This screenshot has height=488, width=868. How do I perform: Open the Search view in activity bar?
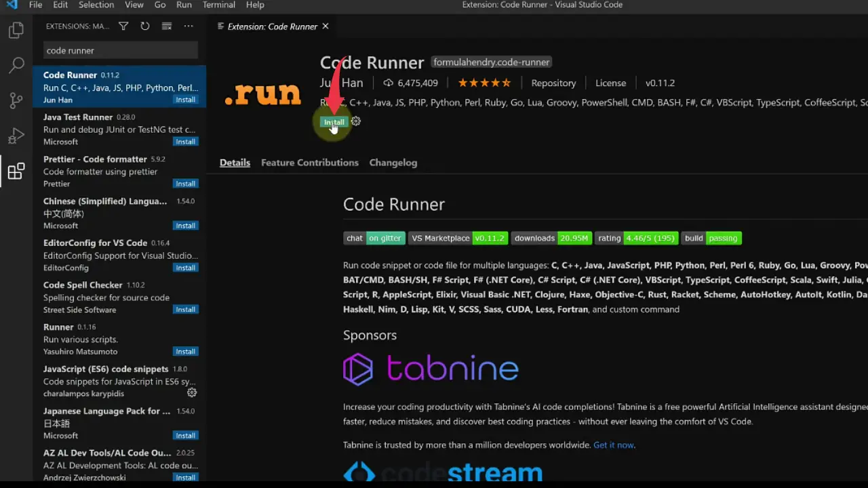[x=16, y=66]
